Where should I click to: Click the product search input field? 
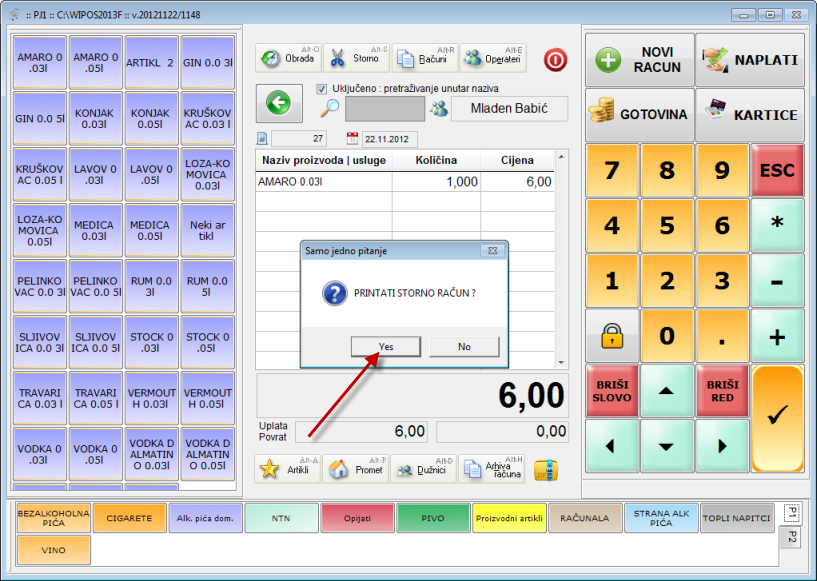coord(385,109)
